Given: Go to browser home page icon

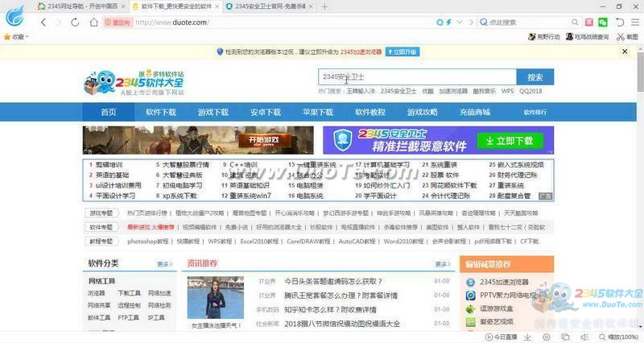Looking at the screenshot, I should (x=93, y=23).
